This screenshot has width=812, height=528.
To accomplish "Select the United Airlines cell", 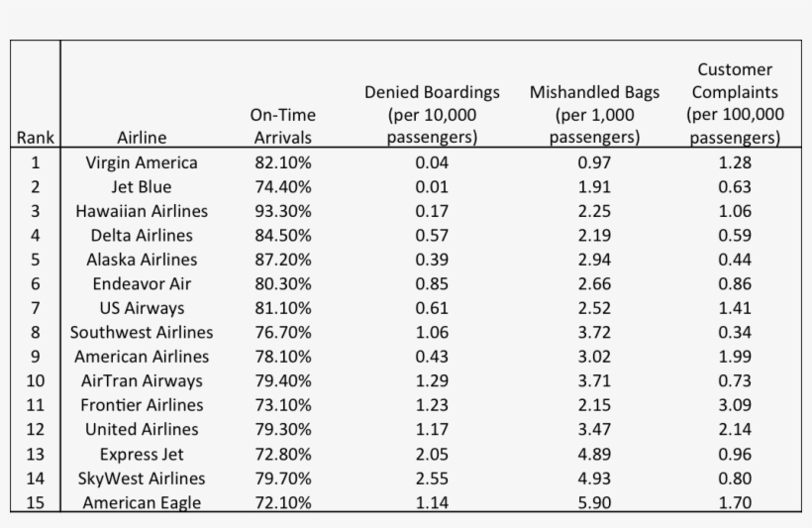I will click(142, 429).
